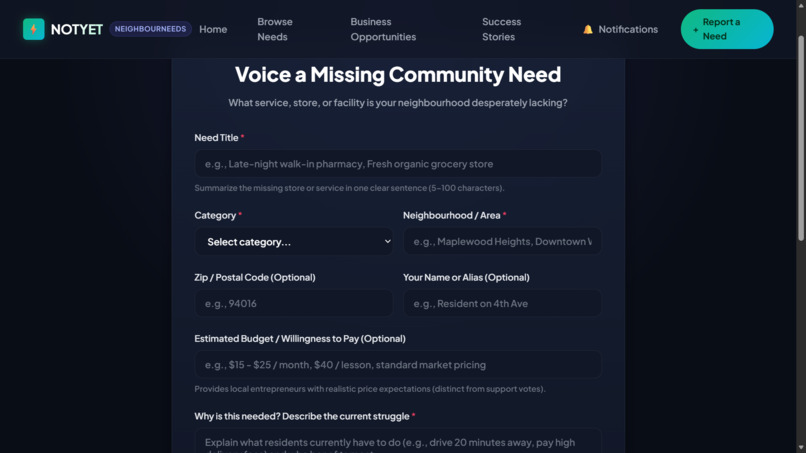Click the Your Name or Alias (Optional) label
Screen dimensions: 806x453
[x=466, y=277]
